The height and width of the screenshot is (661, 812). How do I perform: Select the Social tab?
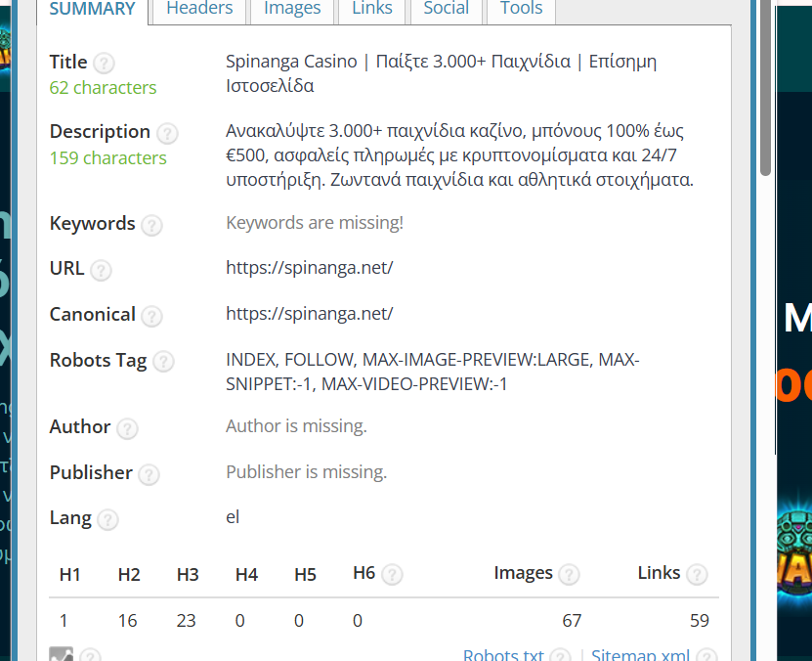(x=446, y=9)
